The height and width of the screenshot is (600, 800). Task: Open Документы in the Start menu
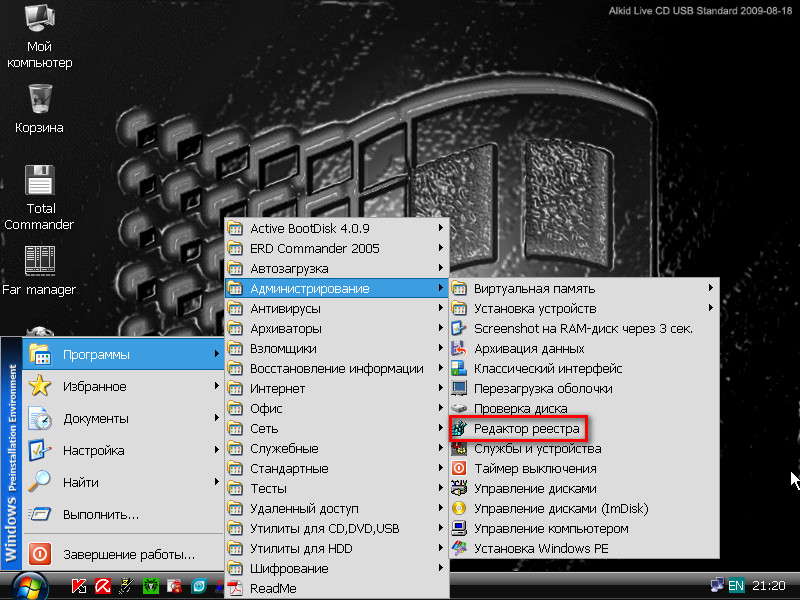(123, 418)
